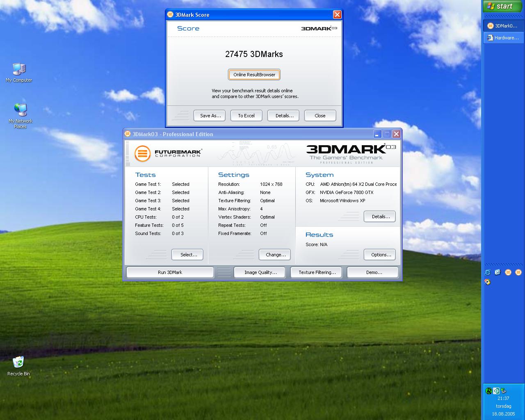
Task: Open the Windows Start menu
Action: pyautogui.click(x=503, y=6)
